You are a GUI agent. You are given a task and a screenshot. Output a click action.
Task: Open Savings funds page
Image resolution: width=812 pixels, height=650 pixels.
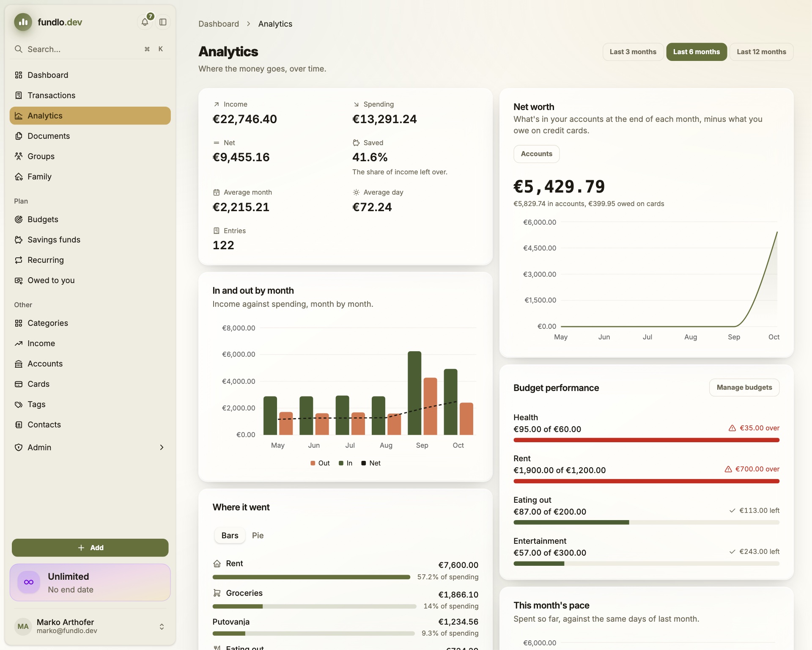tap(90, 240)
